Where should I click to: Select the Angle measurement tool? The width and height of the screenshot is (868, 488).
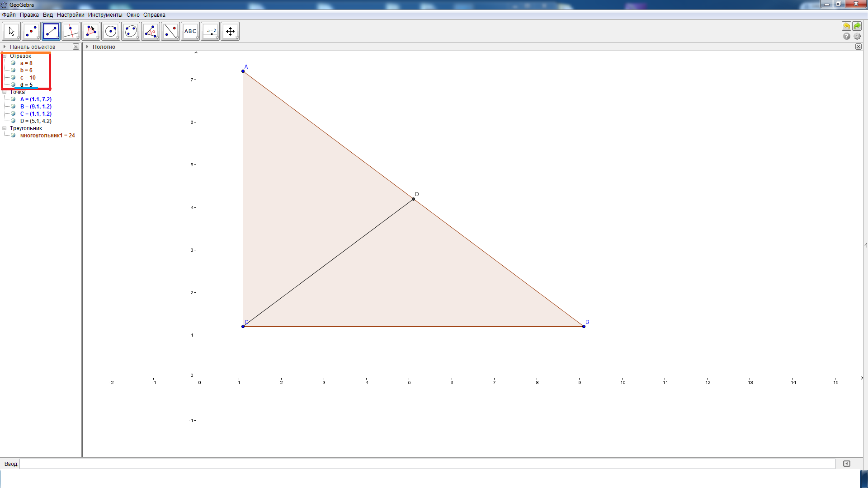tap(151, 31)
